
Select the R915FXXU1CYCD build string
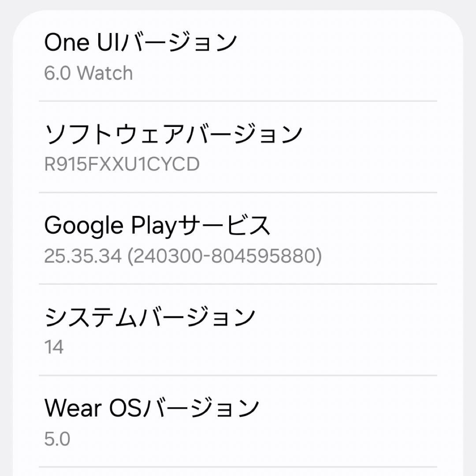[x=122, y=164]
